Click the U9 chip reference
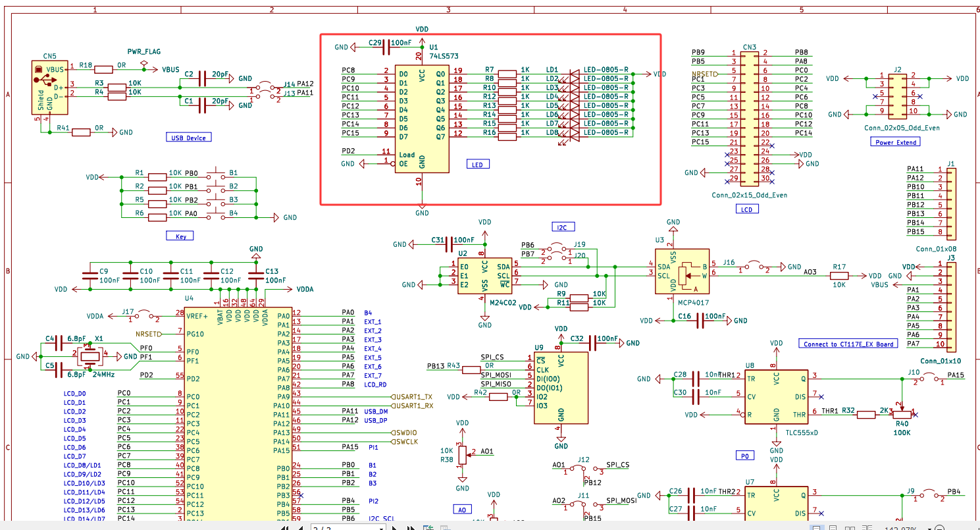 tap(539, 347)
